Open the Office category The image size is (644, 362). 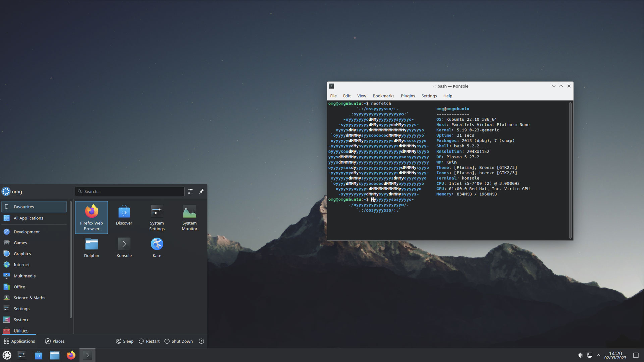[x=34, y=287]
